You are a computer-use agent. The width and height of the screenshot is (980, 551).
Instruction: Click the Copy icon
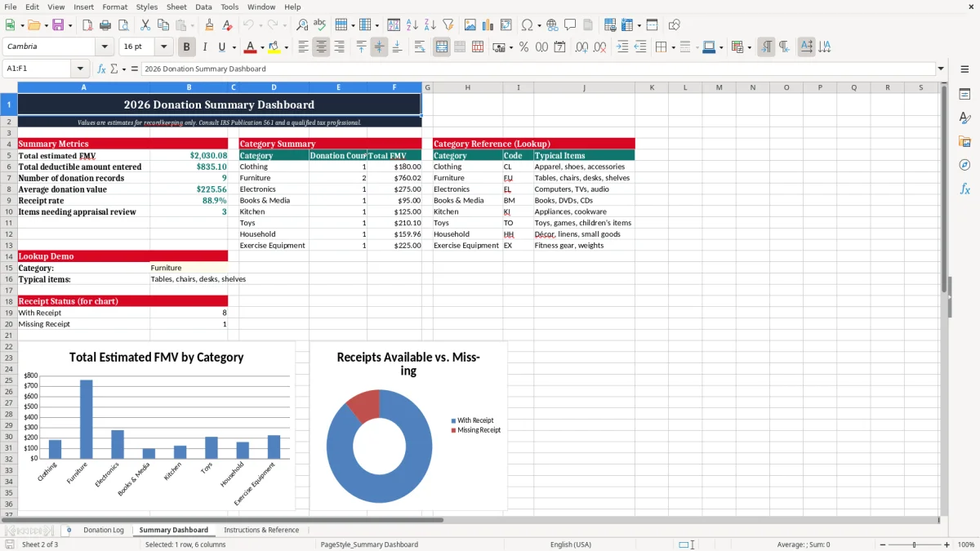coord(163,25)
